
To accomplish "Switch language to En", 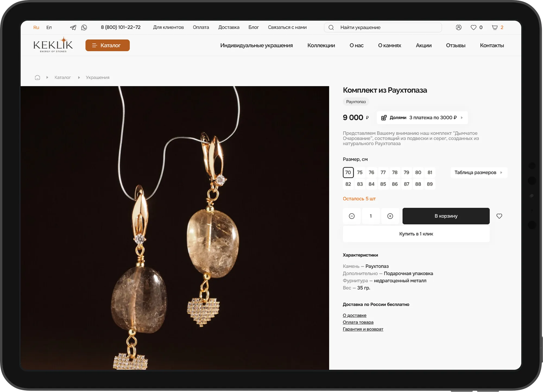I will click(49, 27).
